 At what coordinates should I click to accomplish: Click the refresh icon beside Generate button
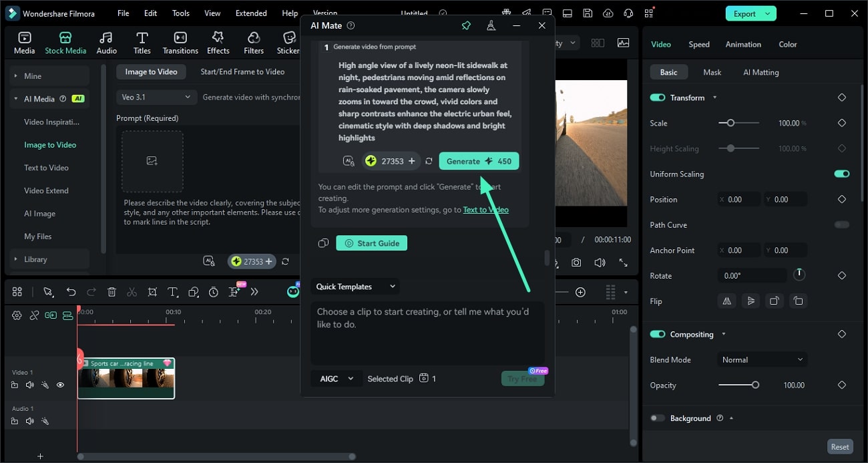pos(429,161)
